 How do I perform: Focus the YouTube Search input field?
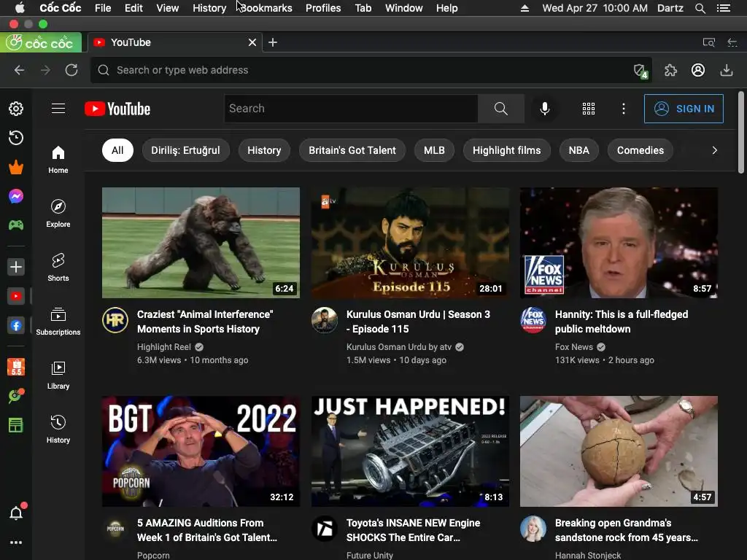point(351,109)
